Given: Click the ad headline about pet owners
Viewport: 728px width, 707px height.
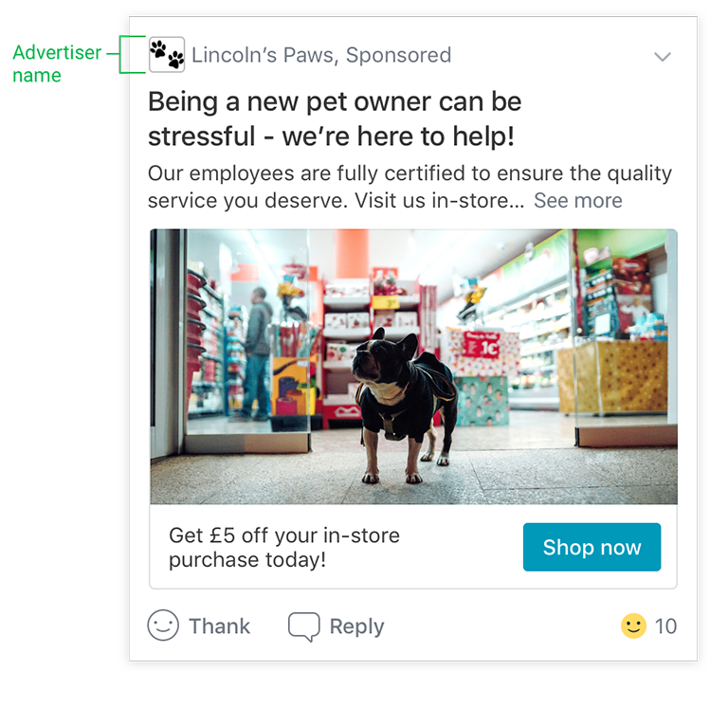Looking at the screenshot, I should point(335,118).
